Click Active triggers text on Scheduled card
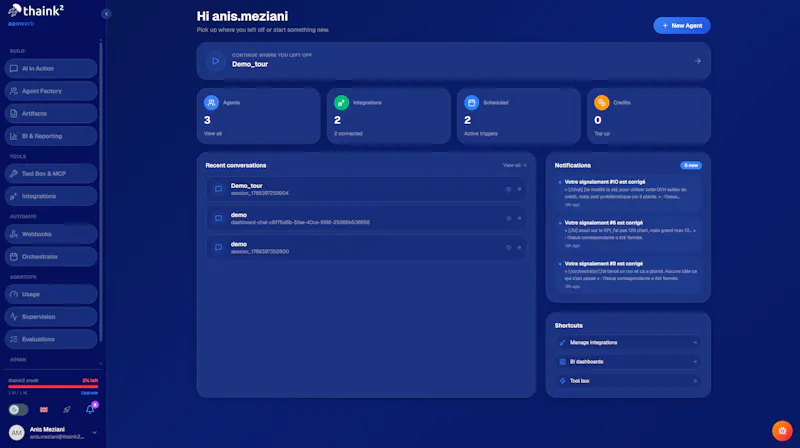This screenshot has width=800, height=448. click(481, 134)
